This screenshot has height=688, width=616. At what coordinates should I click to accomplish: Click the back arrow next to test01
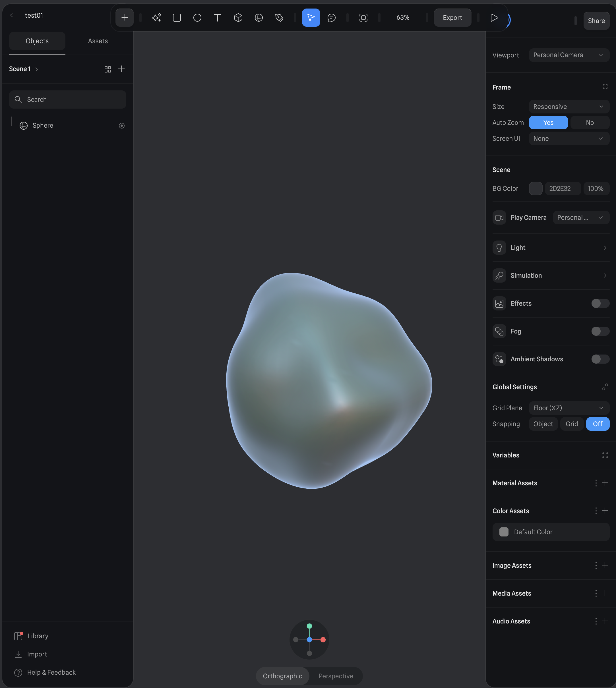(x=14, y=15)
